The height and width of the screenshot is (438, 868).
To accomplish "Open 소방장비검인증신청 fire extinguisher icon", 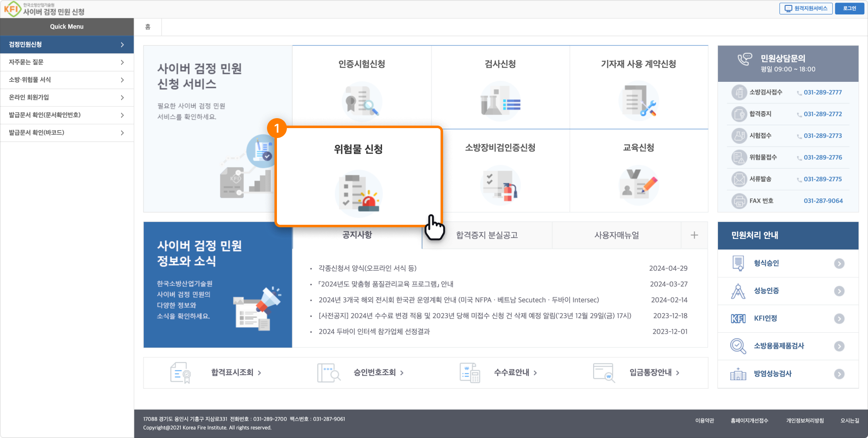I will [500, 185].
